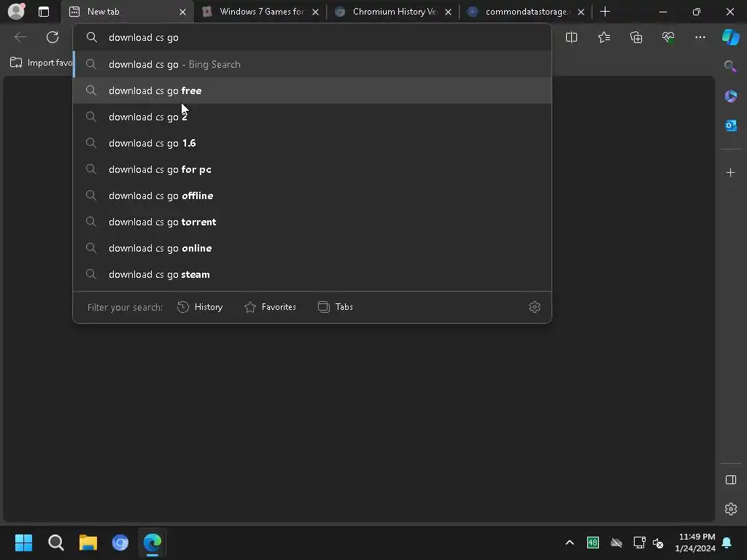Filter search by Favorites
Image resolution: width=747 pixels, height=560 pixels.
270,307
